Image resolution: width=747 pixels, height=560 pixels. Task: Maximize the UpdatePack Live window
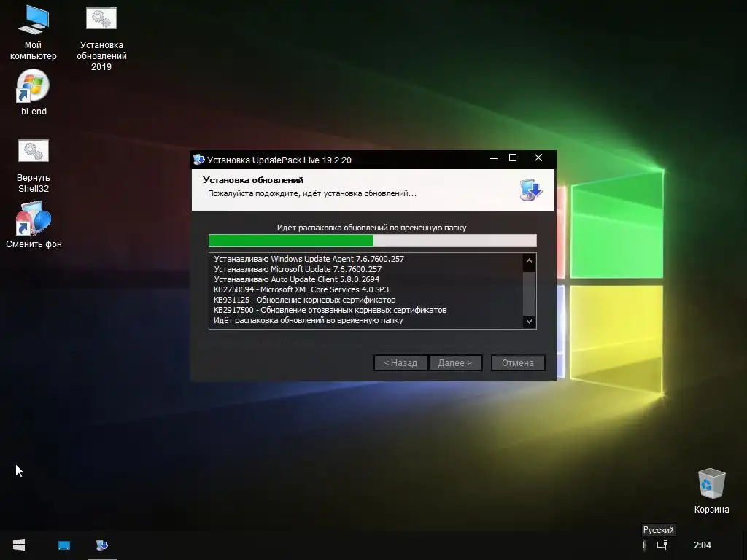coord(513,157)
